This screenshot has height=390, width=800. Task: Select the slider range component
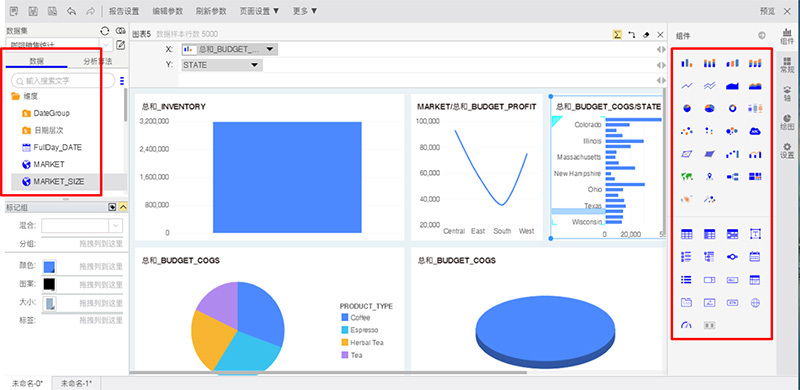click(x=732, y=257)
